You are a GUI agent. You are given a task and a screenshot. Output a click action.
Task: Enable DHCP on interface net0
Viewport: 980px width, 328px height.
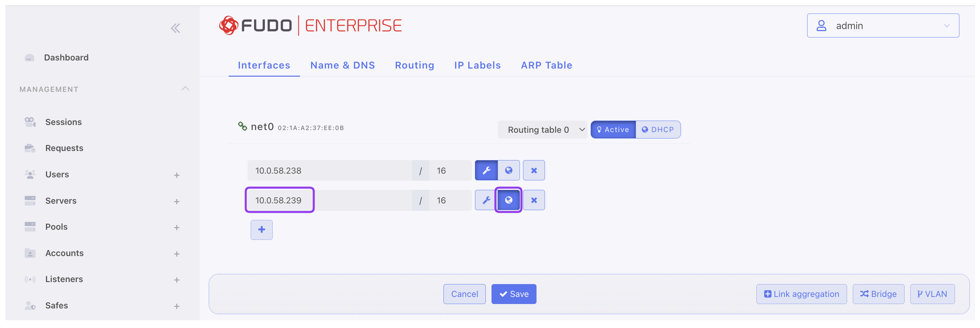coord(658,129)
